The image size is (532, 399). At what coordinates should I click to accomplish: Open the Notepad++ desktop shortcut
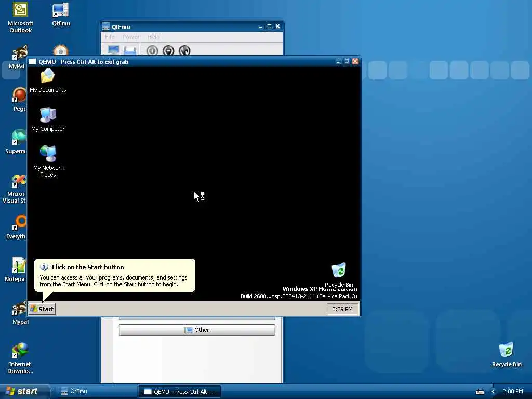point(16,270)
